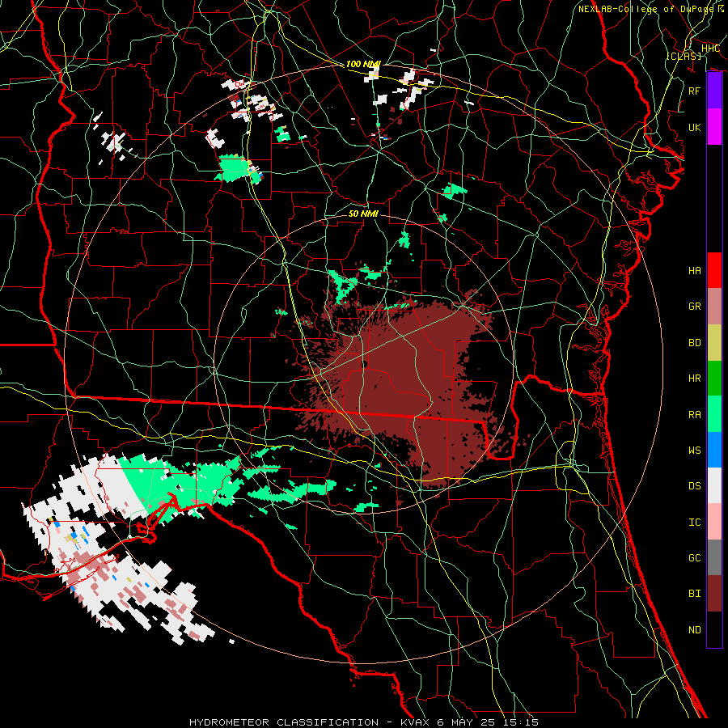Viewport: 728px width, 728px height.
Task: Click the KVAX radar site center dot
Action: coord(365,364)
